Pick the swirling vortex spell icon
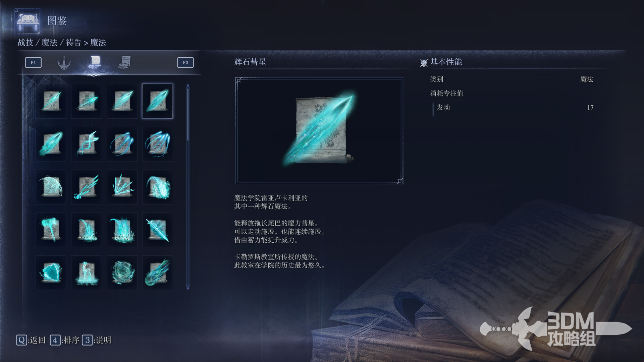 pos(122,273)
